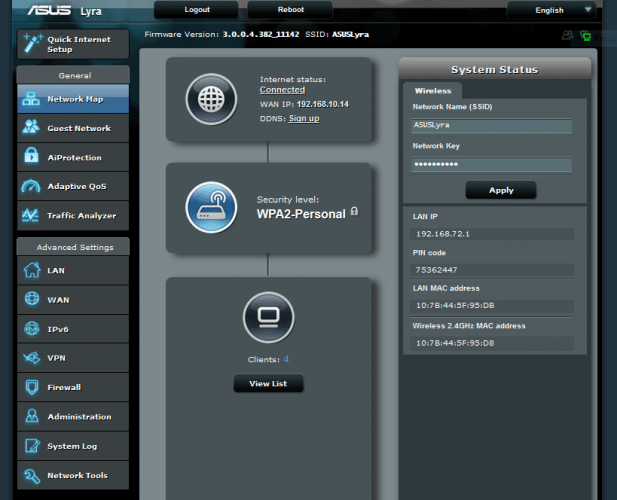Click the Logout button
This screenshot has width=617, height=500.
pyautogui.click(x=196, y=9)
